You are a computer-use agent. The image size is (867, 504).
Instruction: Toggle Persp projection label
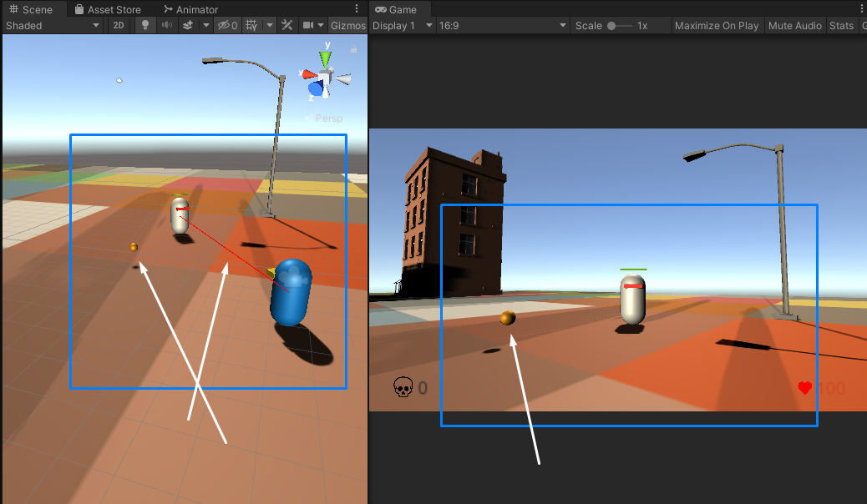pos(323,118)
